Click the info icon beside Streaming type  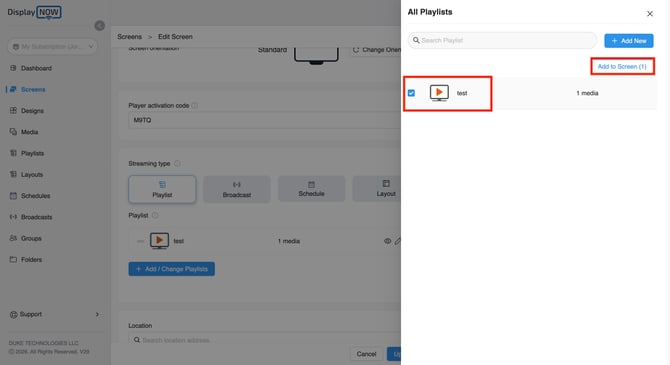(x=177, y=163)
